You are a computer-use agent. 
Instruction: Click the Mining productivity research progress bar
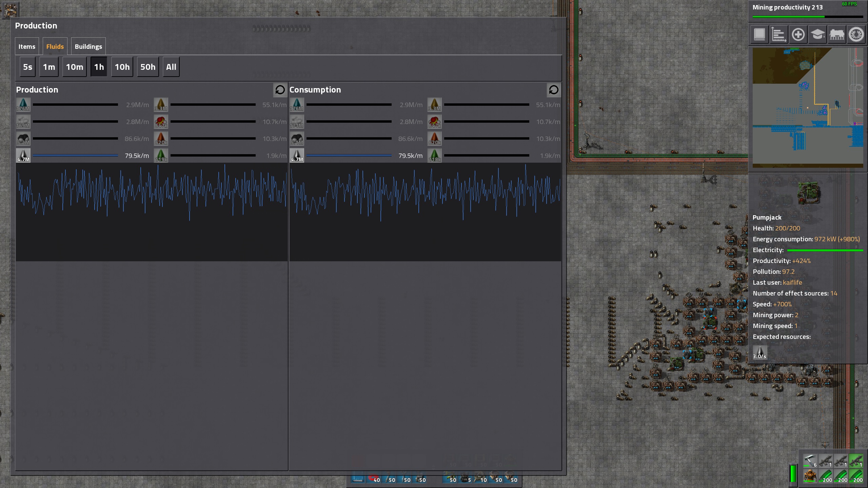(808, 17)
